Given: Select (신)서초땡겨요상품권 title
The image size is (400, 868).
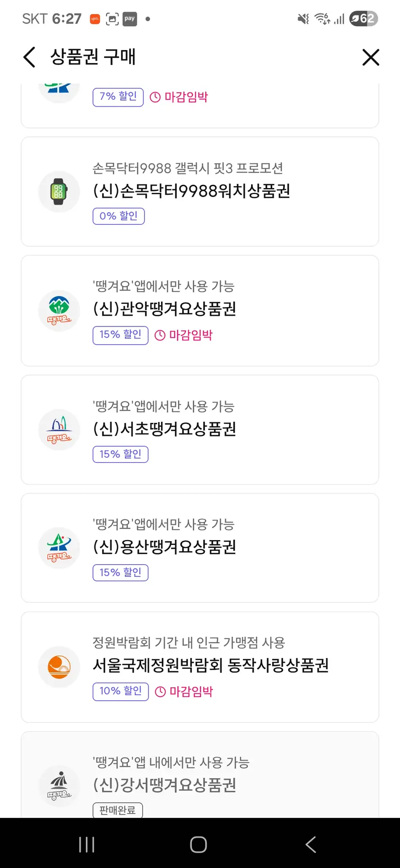Looking at the screenshot, I should 164,429.
